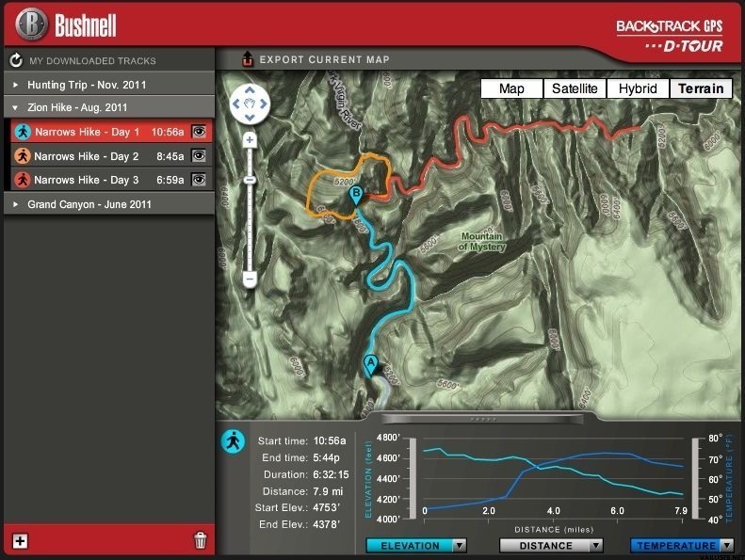Zoom in using the map plus button

coord(250,140)
